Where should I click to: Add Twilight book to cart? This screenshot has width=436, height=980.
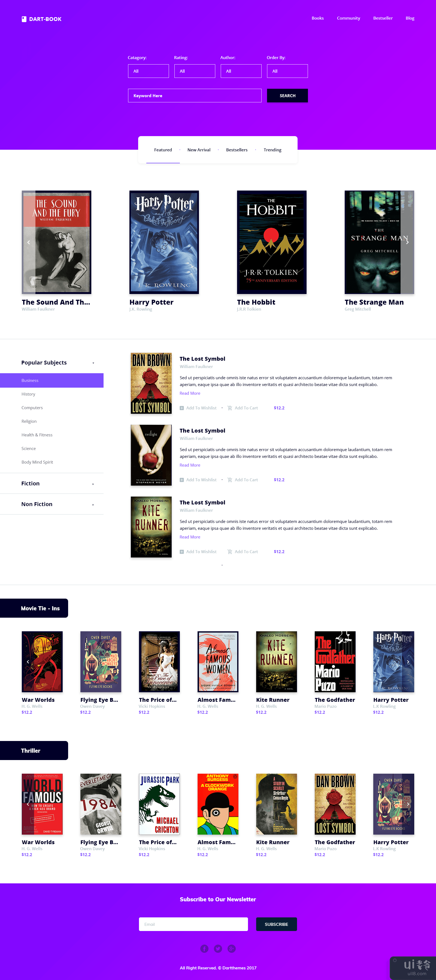click(243, 480)
